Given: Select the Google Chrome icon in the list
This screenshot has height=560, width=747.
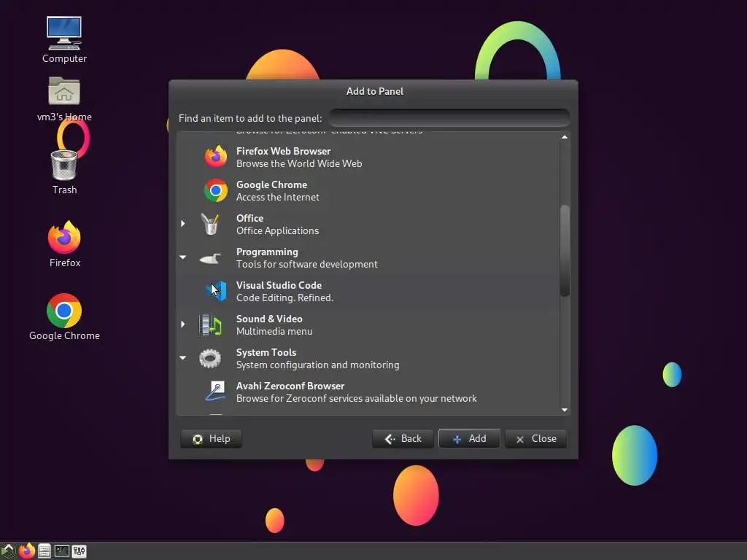Looking at the screenshot, I should click(x=216, y=190).
